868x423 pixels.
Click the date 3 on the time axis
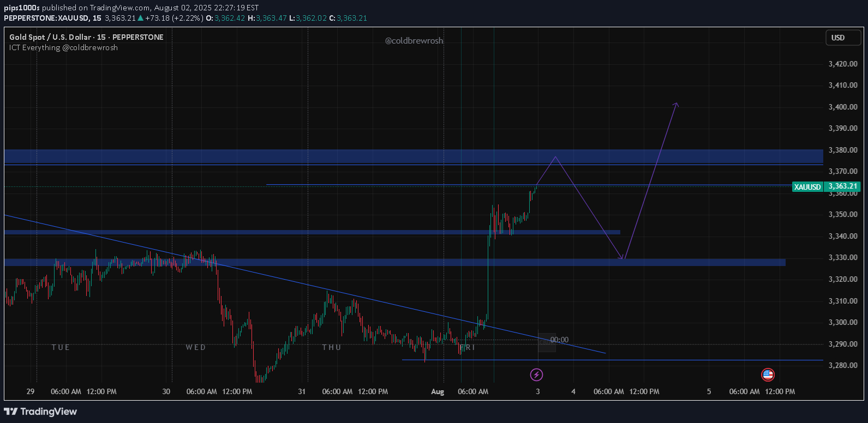pyautogui.click(x=538, y=391)
